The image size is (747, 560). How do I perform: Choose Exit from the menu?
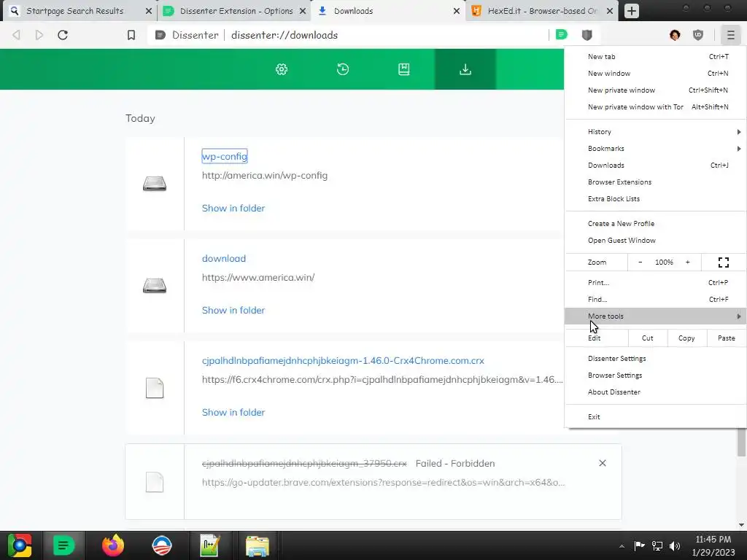point(656,416)
